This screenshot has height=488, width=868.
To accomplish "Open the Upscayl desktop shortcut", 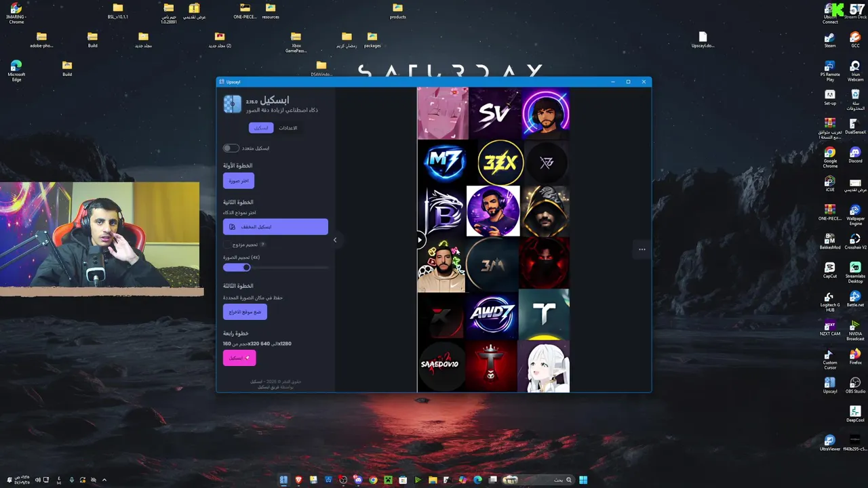I will [830, 386].
